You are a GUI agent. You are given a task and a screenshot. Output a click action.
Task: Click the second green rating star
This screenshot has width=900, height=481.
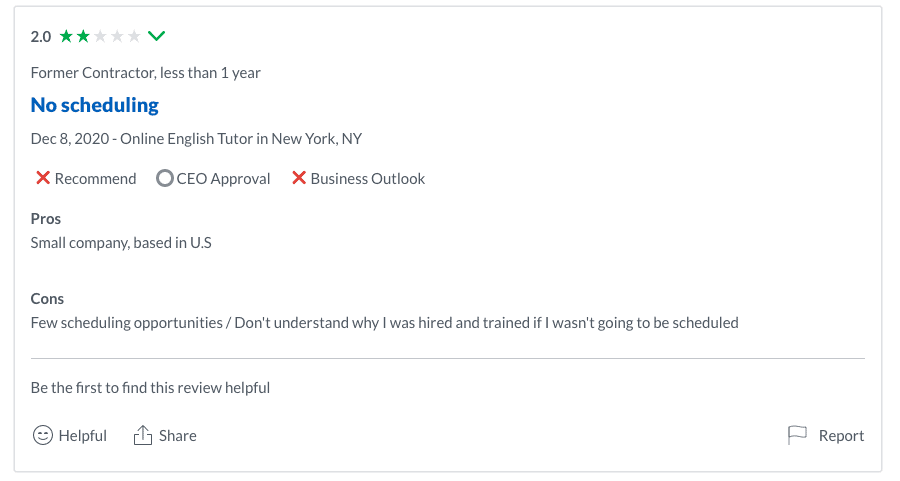(x=83, y=37)
